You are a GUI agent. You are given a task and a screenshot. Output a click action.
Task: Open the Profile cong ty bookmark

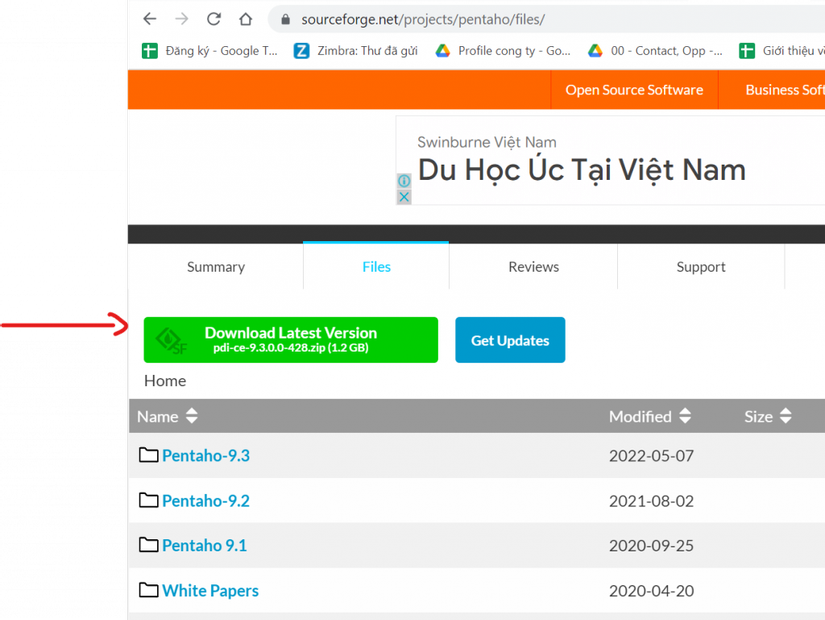502,51
